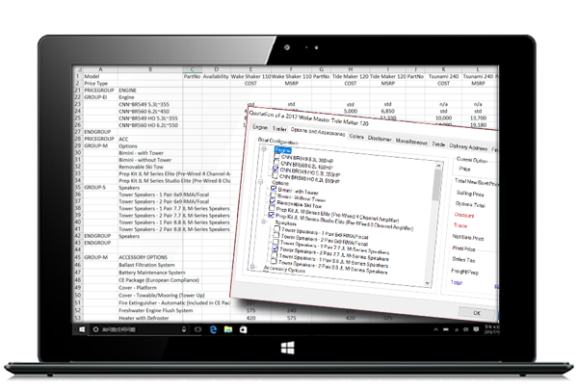Collapse the Options tree node
The image size is (578, 392).
coord(260,182)
